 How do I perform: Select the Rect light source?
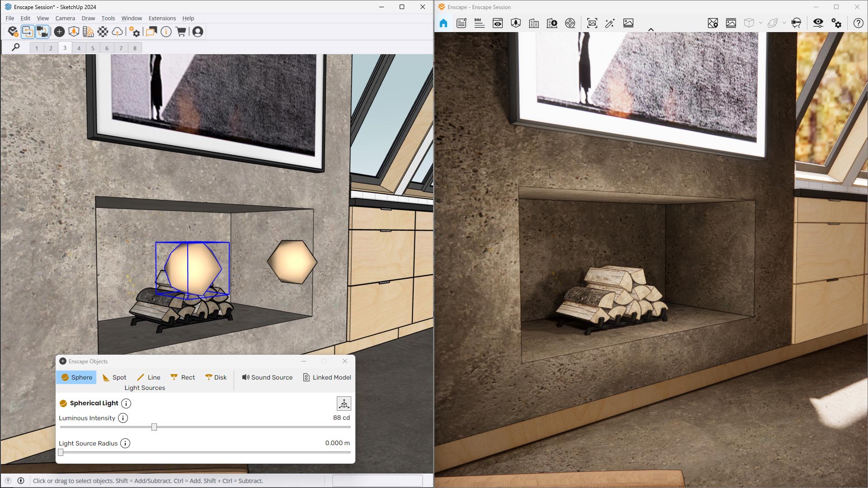183,377
